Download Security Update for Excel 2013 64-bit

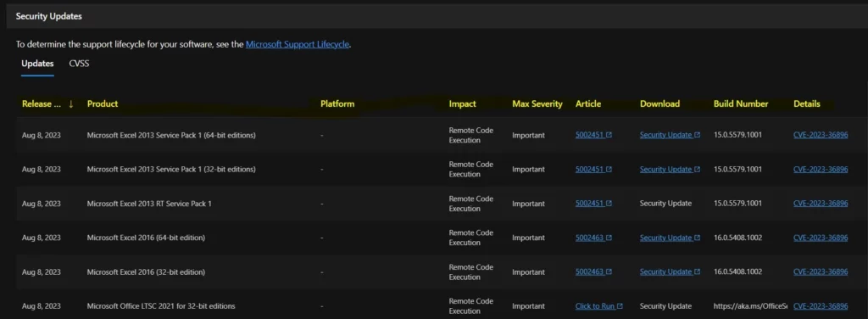pos(670,135)
